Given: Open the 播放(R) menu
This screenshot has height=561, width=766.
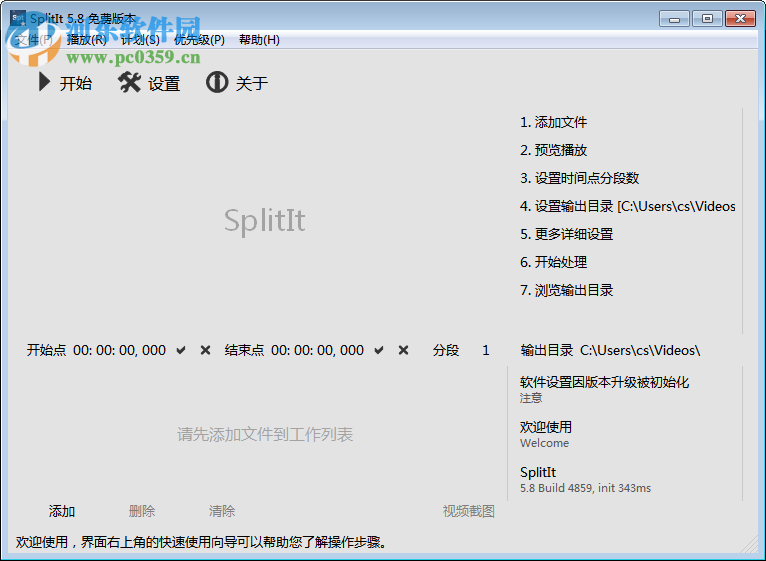Looking at the screenshot, I should 86,40.
